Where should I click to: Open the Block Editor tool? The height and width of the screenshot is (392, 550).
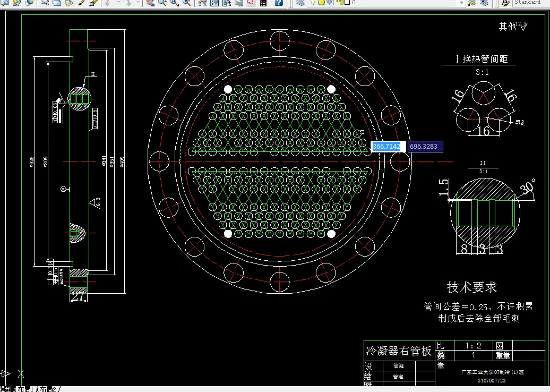tap(93, 3)
